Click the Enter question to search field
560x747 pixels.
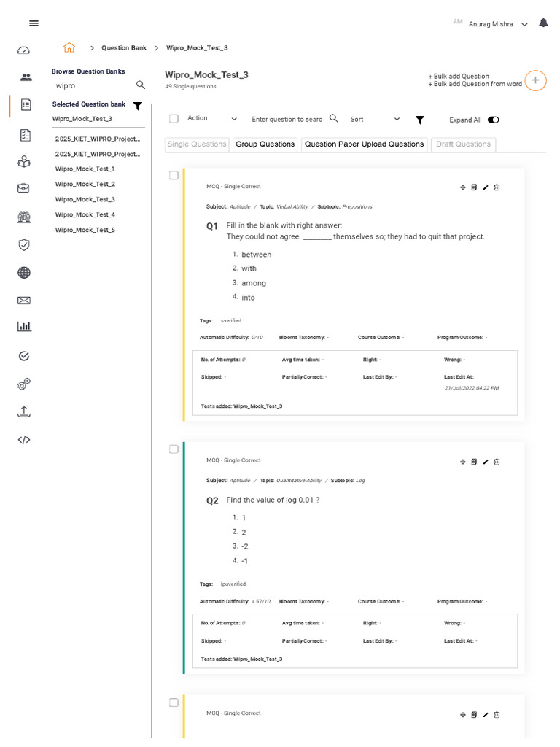(x=287, y=119)
